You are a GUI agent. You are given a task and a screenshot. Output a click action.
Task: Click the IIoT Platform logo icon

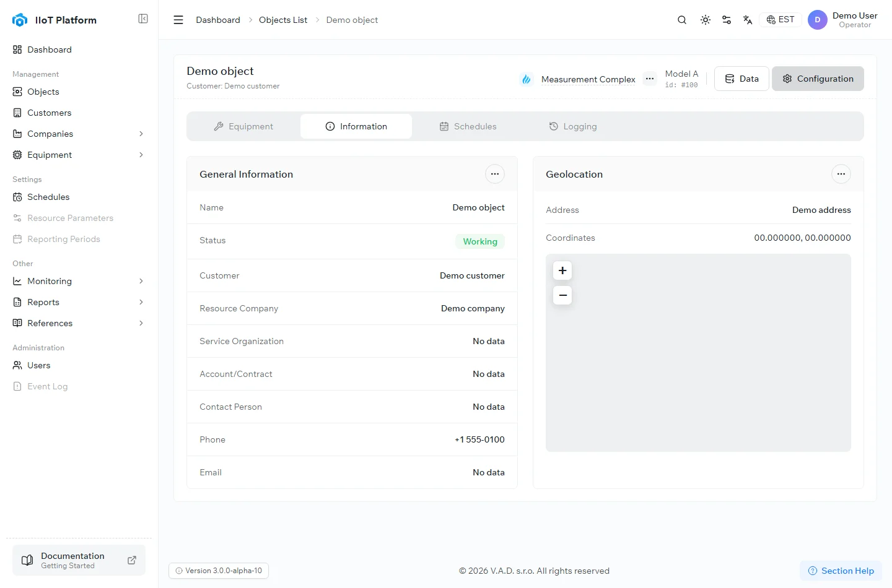(20, 20)
